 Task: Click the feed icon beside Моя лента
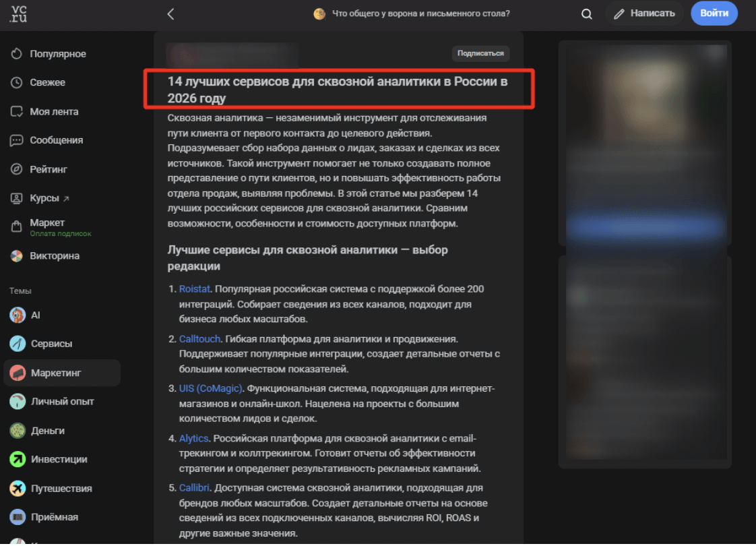pyautogui.click(x=16, y=111)
